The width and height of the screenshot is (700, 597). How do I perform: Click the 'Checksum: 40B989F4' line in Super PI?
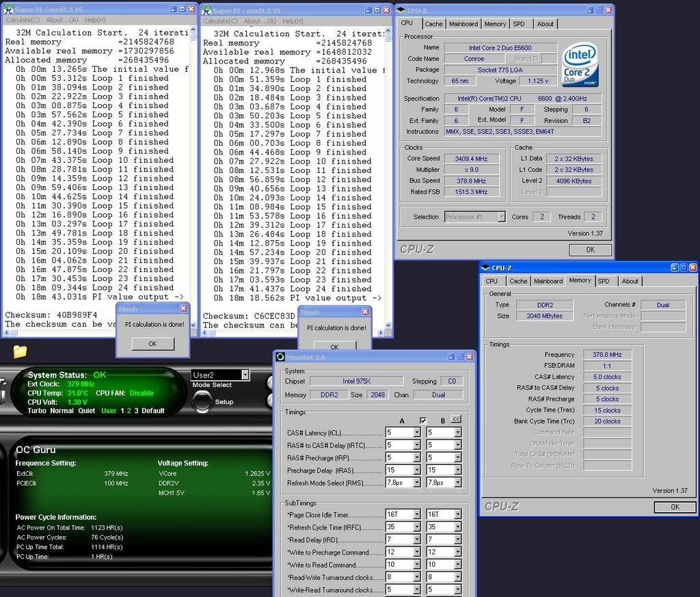click(51, 315)
